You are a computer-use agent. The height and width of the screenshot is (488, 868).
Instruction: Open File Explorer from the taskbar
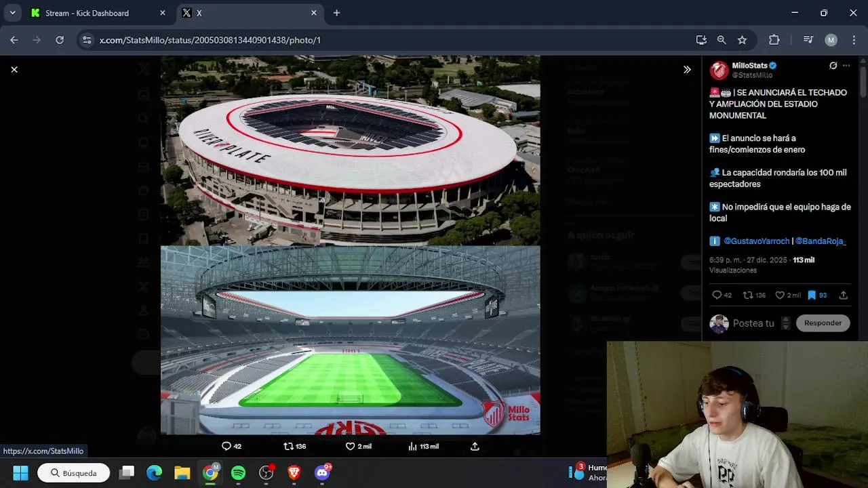pos(182,472)
